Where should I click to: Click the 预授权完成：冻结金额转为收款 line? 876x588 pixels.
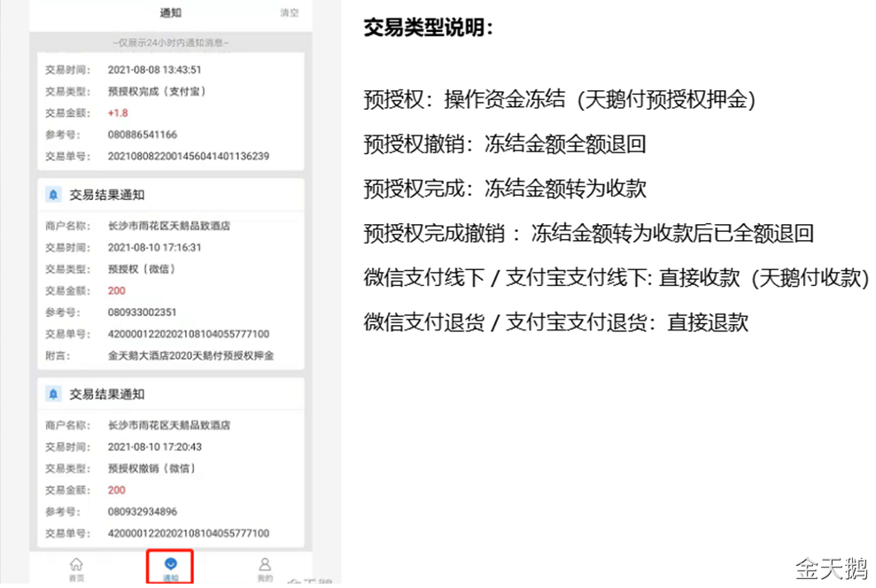click(x=505, y=189)
